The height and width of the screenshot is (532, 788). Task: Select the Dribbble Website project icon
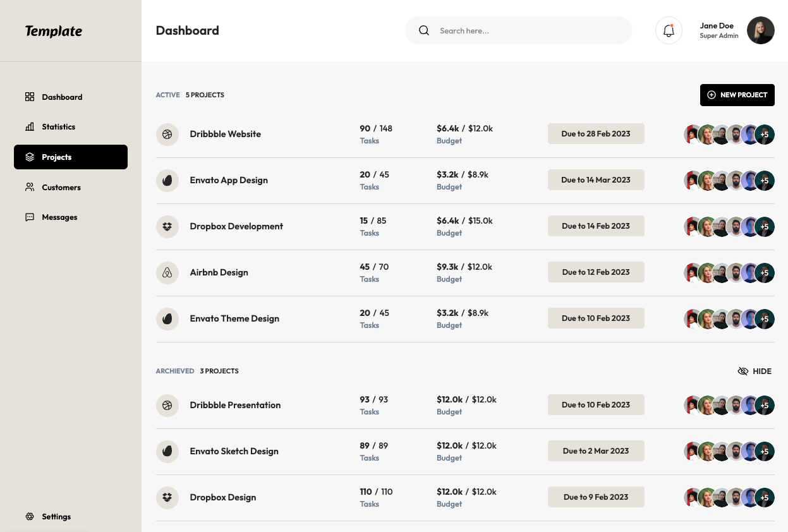point(167,134)
